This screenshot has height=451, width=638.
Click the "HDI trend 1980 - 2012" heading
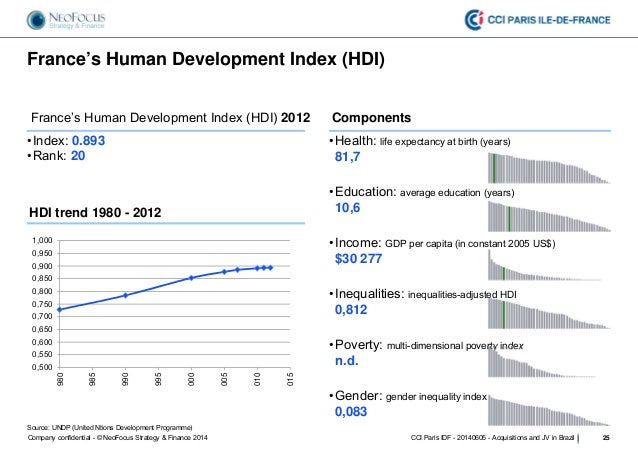(95, 212)
